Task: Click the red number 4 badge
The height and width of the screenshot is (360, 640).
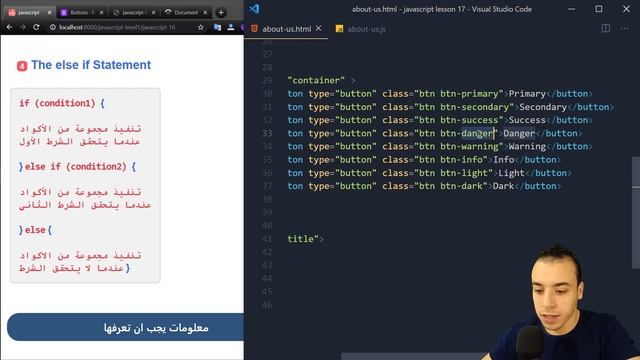Action: [22, 66]
